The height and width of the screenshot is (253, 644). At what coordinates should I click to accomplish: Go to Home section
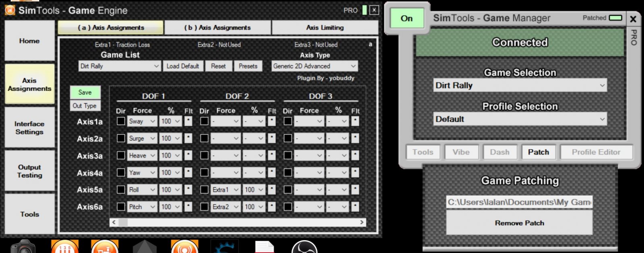click(29, 41)
